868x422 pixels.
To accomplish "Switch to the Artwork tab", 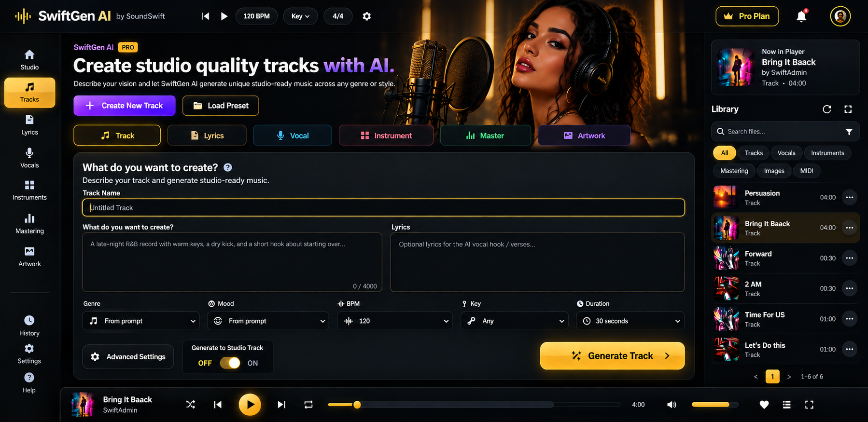I will [584, 136].
